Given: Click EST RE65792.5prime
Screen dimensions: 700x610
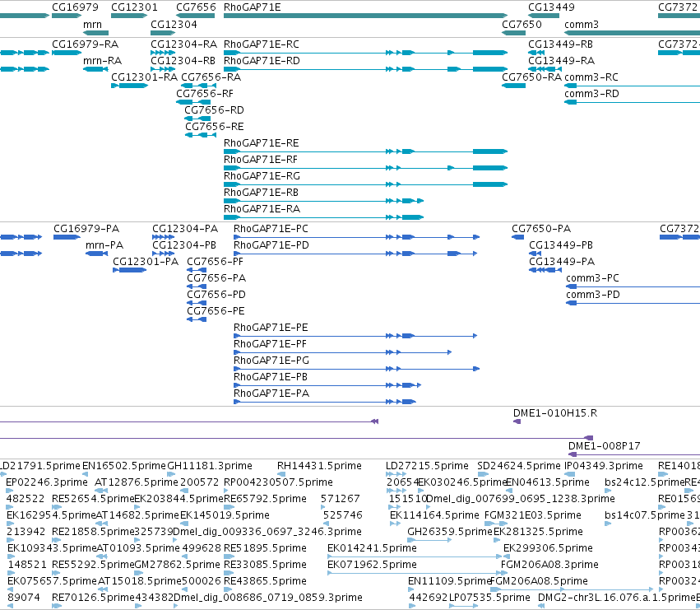Looking at the screenshot, I should [x=265, y=499].
